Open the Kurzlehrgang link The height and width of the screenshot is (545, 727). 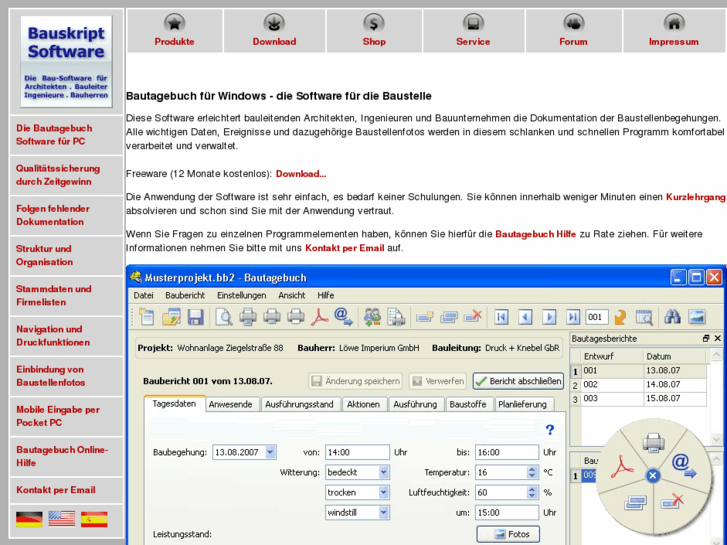(x=695, y=197)
